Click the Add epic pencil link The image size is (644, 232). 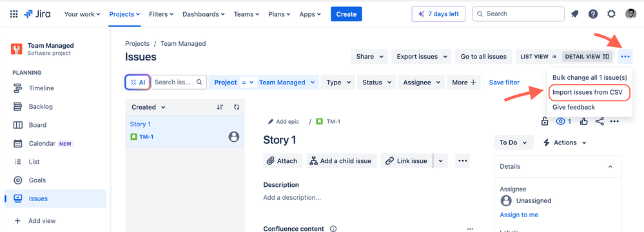(x=284, y=122)
